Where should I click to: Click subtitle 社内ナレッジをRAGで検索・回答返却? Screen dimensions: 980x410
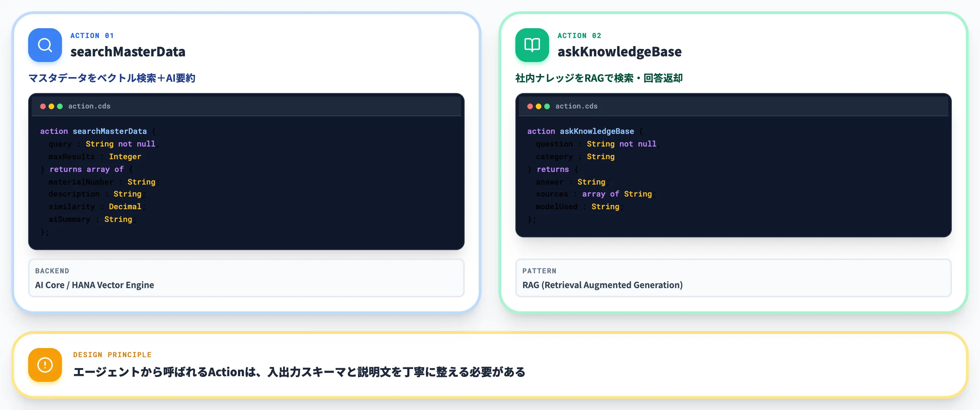click(x=599, y=78)
